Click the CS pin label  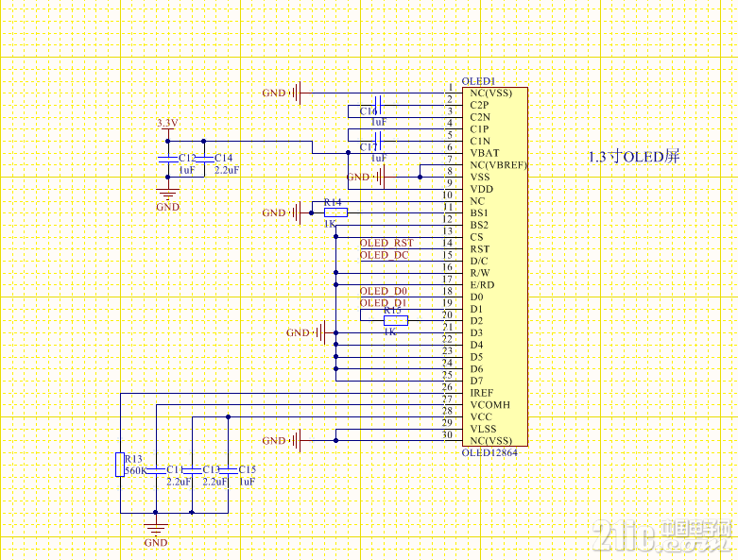pyautogui.click(x=476, y=237)
